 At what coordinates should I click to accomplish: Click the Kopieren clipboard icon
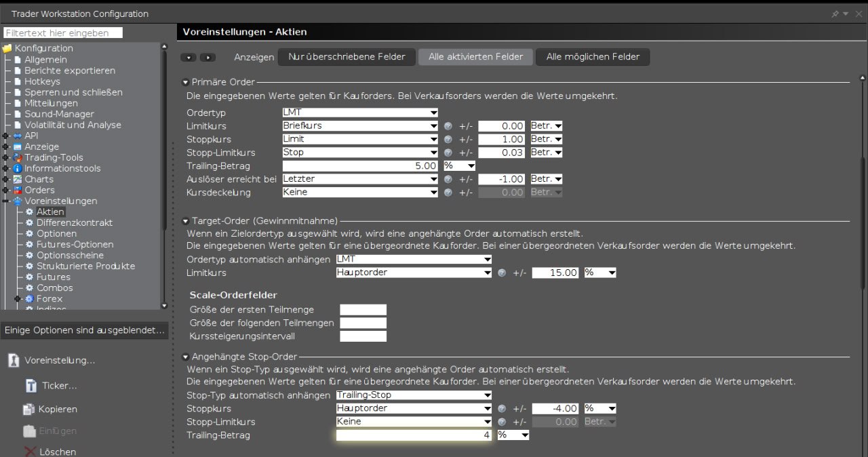(28, 410)
